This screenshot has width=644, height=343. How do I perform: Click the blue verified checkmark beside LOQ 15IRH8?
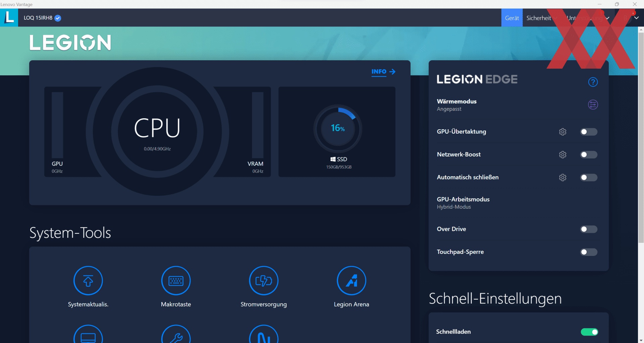click(x=58, y=18)
